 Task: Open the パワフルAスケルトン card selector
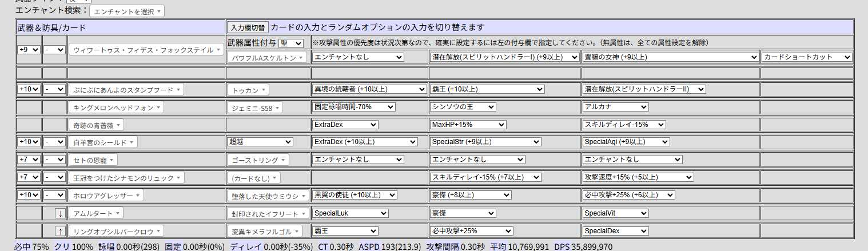(268, 57)
